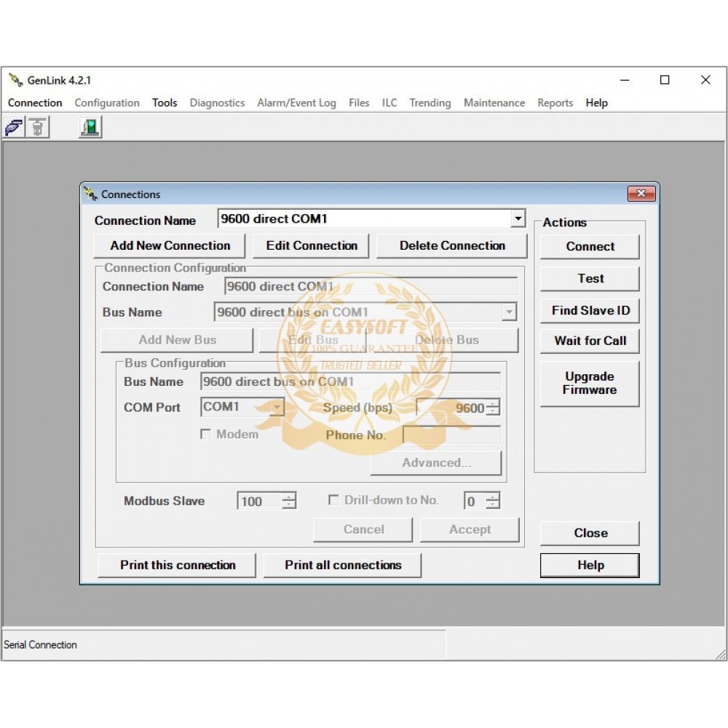Click Edit Connection button
The height and width of the screenshot is (728, 728).
(312, 245)
